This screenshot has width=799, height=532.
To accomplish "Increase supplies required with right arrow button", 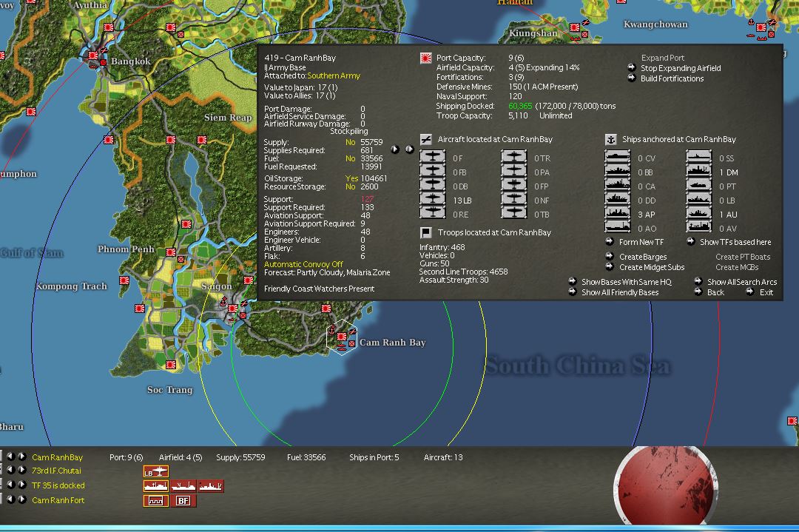I will 409,149.
